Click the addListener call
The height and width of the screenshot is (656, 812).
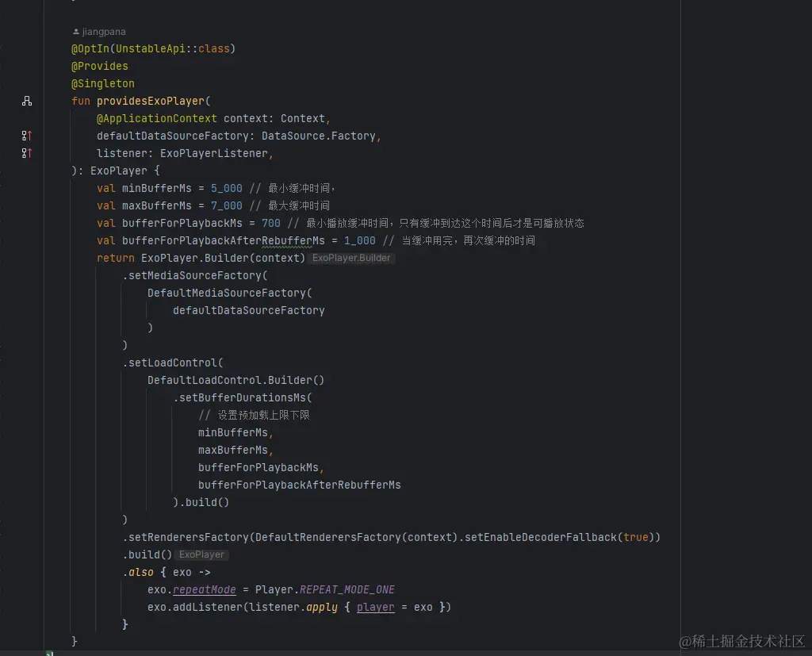click(208, 607)
